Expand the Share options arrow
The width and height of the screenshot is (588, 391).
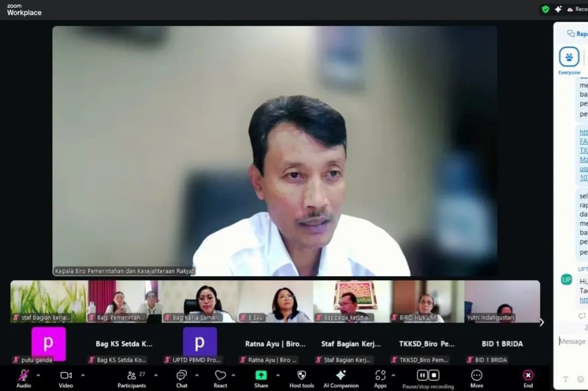[278, 375]
